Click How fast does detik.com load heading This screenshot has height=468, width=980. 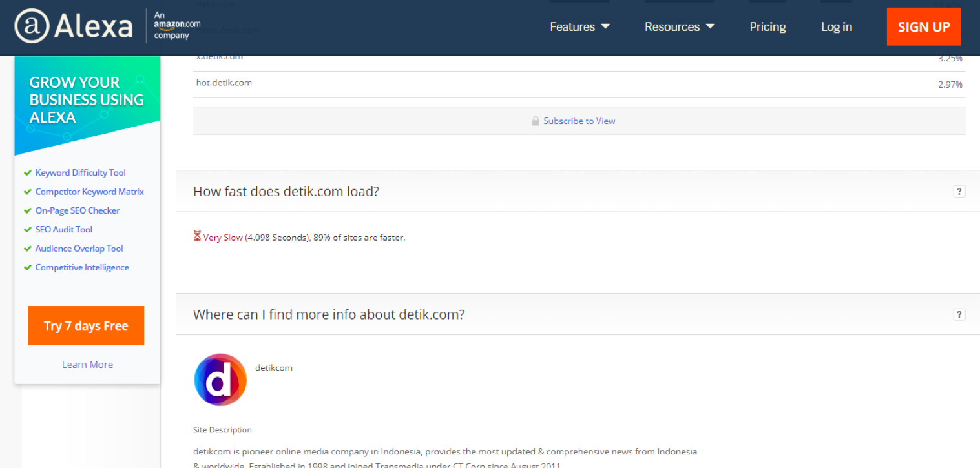point(286,192)
